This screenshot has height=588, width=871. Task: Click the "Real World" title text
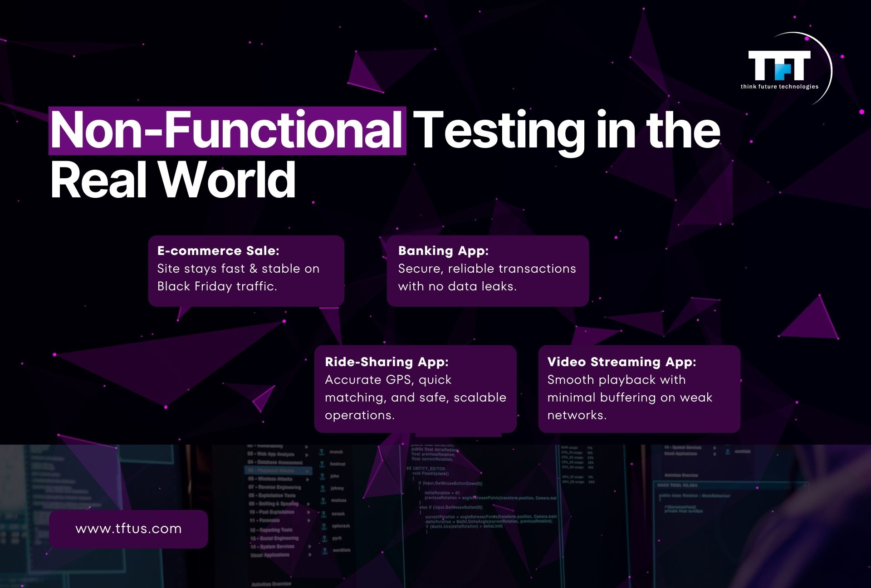173,180
